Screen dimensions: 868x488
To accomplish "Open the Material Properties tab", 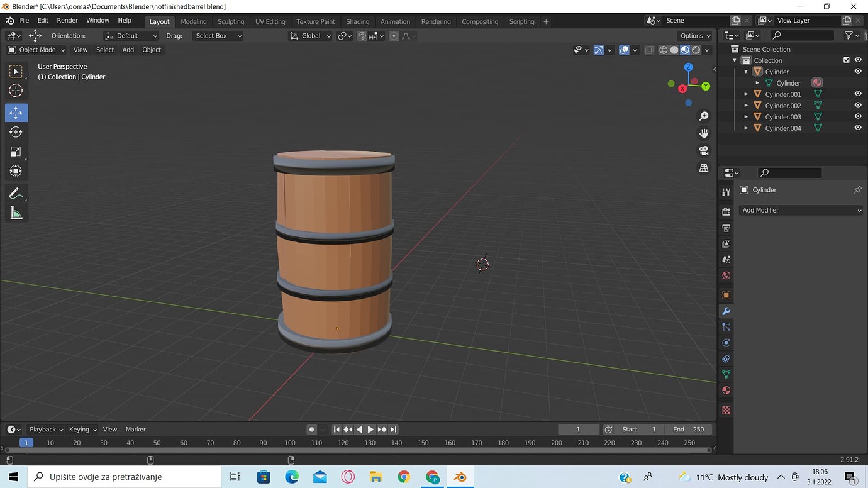I will click(726, 390).
